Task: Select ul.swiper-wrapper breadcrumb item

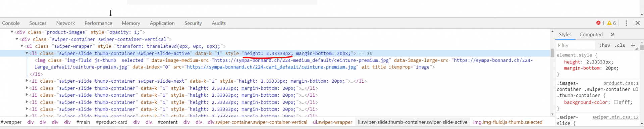Action: [x=333, y=122]
